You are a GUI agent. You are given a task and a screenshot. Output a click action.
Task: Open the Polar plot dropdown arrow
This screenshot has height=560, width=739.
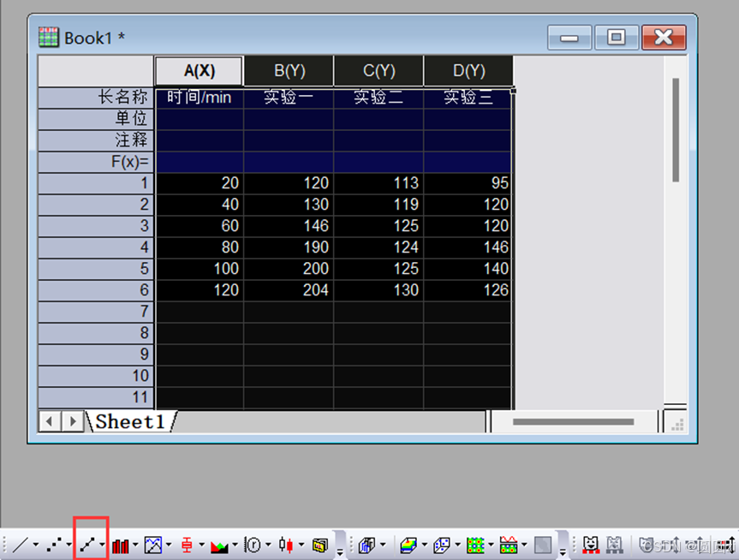click(x=268, y=545)
